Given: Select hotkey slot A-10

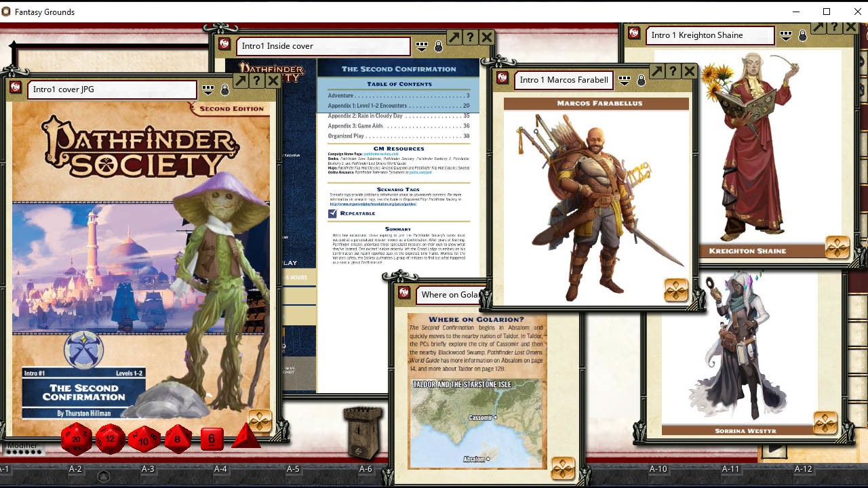Looking at the screenshot, I should [x=658, y=468].
